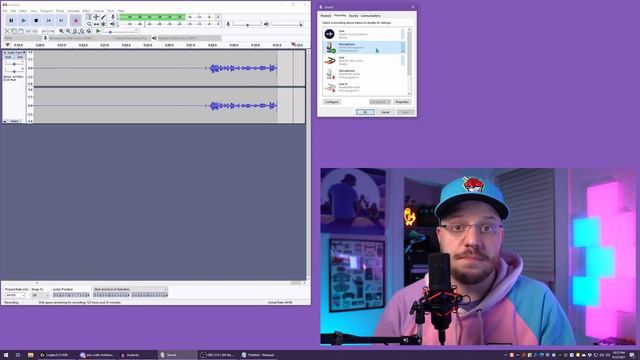Viewport: 640px width, 360px height.
Task: Adjust the Play-at-Speed slider
Action: pyautogui.click(x=121, y=31)
